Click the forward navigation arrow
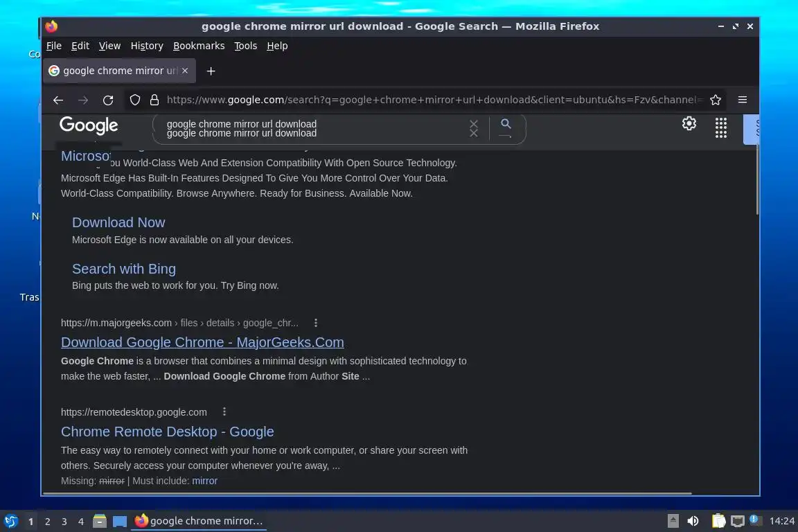The height and width of the screenshot is (532, 798). point(83,100)
